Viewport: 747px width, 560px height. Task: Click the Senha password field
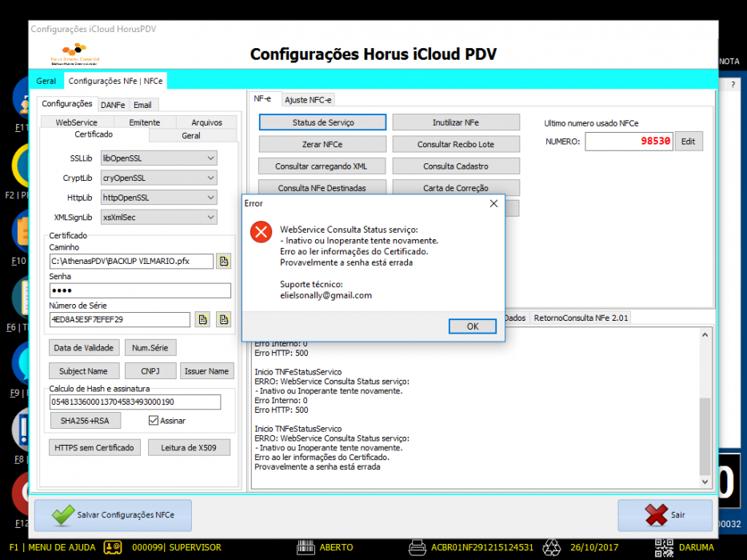pyautogui.click(x=140, y=290)
